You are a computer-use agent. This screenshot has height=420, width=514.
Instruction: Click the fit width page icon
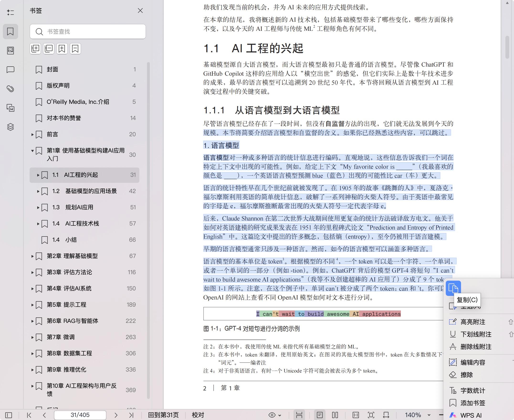[356, 415]
